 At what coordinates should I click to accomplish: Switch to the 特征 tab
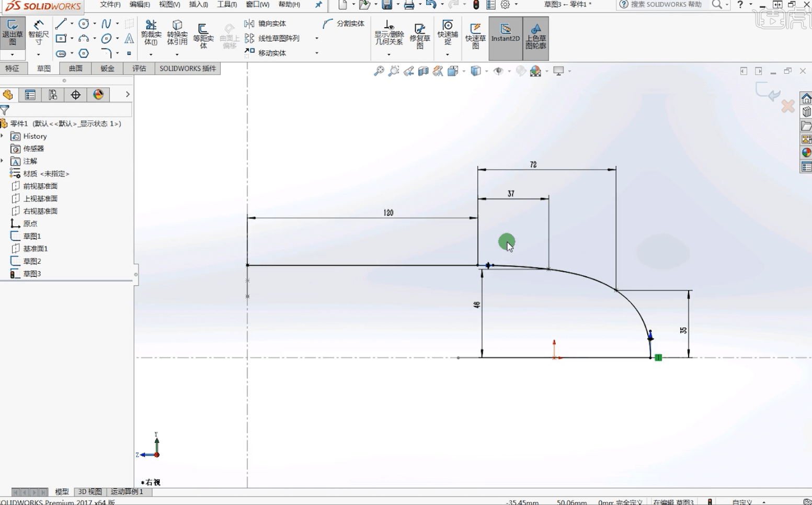(x=12, y=69)
